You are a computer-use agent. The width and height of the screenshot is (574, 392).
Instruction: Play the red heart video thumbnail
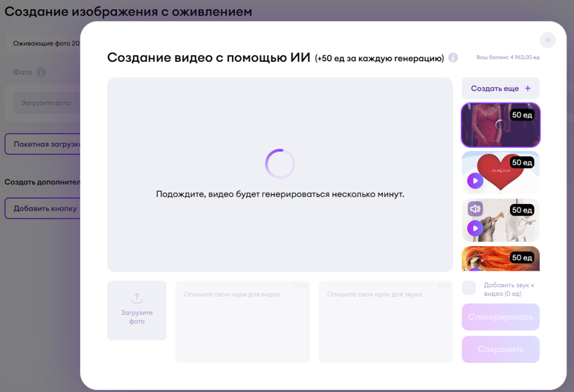click(x=474, y=181)
